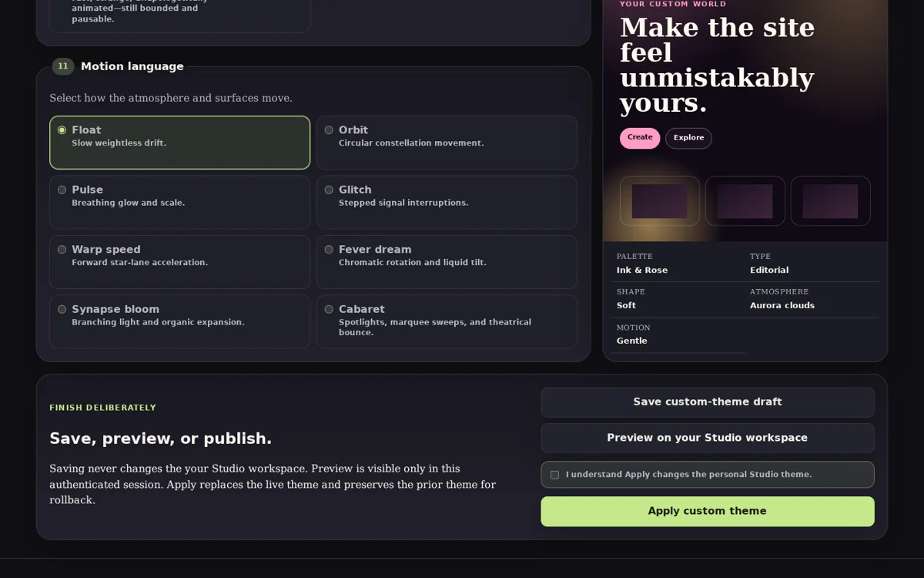The width and height of the screenshot is (924, 578).
Task: Click the Soft shape value
Action: click(x=626, y=306)
